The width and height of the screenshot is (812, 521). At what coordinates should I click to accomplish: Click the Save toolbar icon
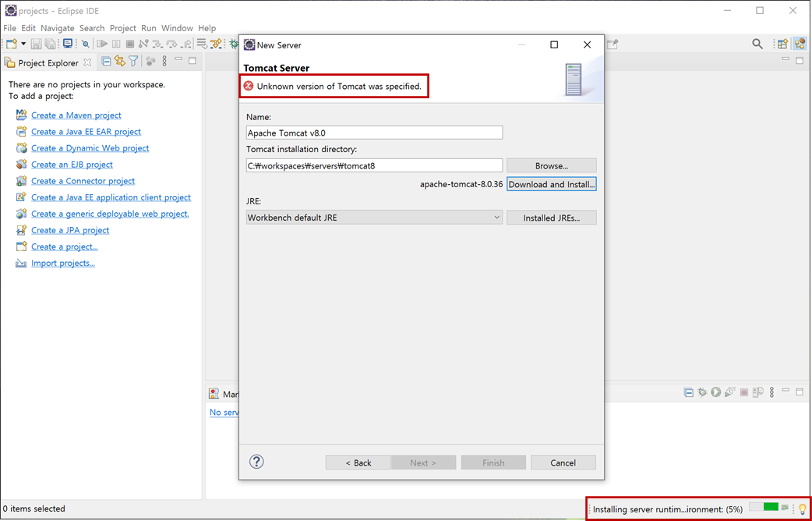point(37,44)
